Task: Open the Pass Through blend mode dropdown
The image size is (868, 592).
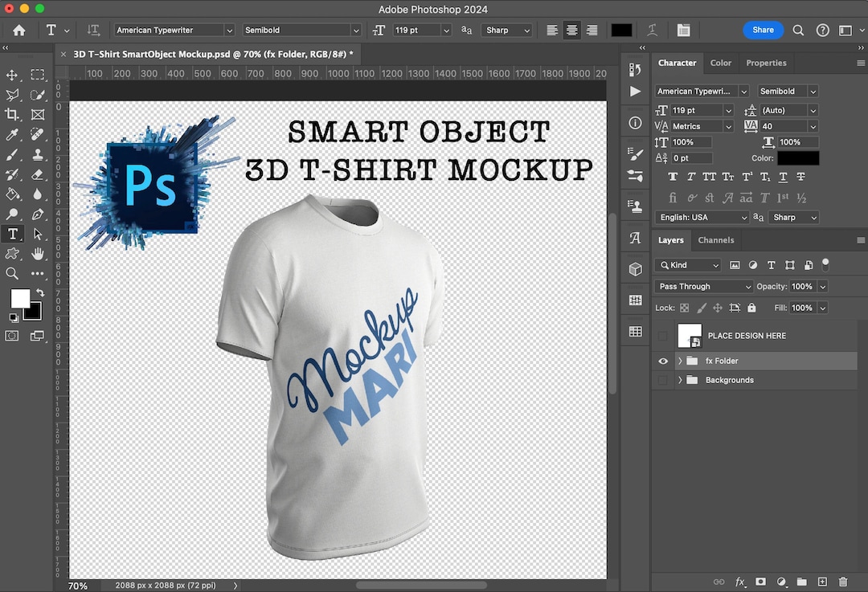Action: point(703,286)
